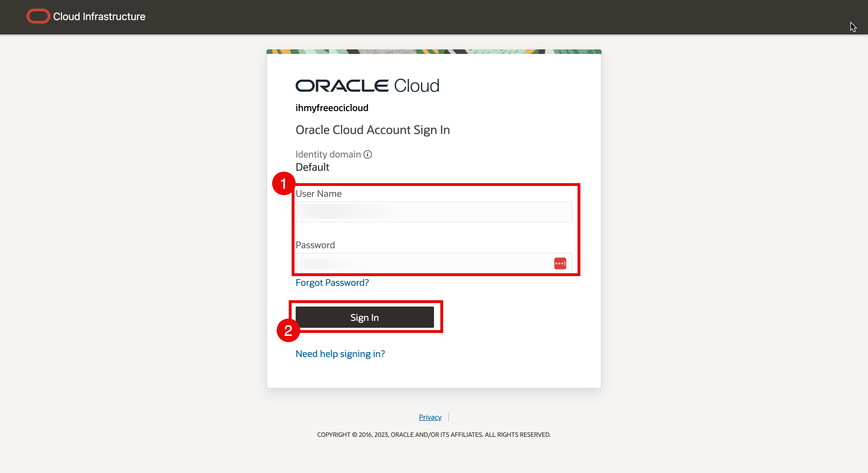Click into the User Name field
Screen dimensions: 868x473
pos(433,212)
